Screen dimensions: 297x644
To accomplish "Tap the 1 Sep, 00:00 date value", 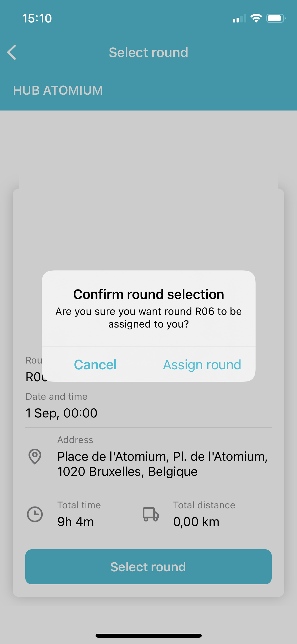I will coord(62,413).
